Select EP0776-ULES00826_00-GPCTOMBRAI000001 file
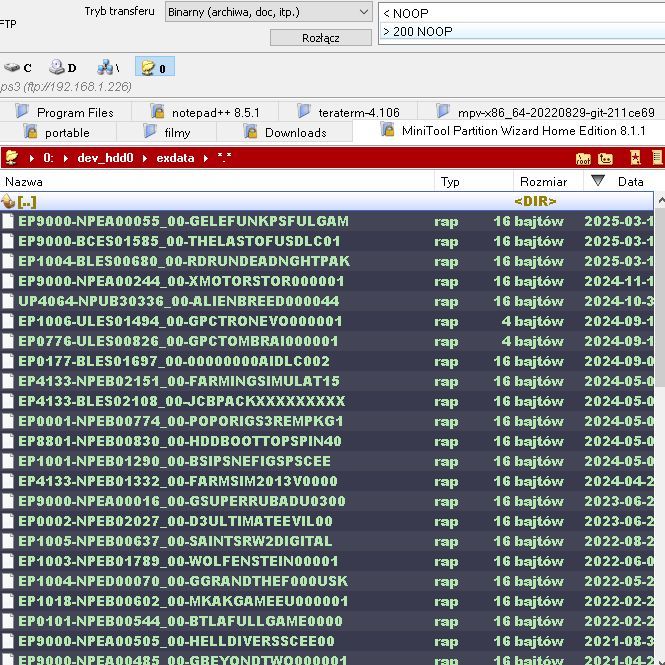665x665 pixels. (x=327, y=341)
